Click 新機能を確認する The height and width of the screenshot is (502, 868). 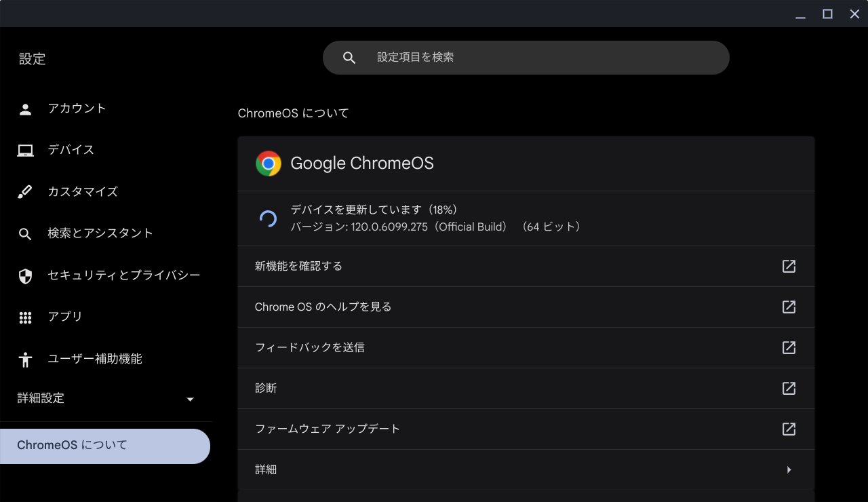click(297, 266)
